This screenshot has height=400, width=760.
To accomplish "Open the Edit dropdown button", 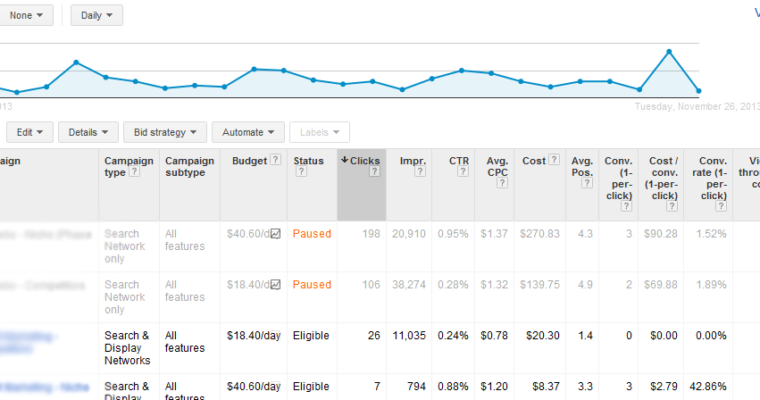I will tap(30, 132).
